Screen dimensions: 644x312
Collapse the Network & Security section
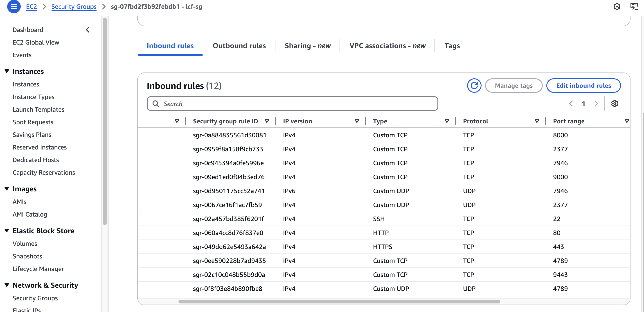coord(7,285)
